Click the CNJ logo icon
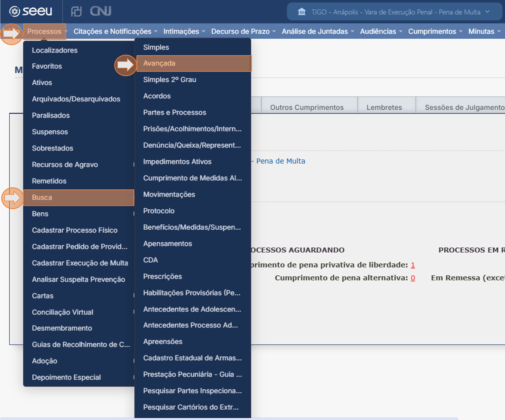The height and width of the screenshot is (420, 505). pyautogui.click(x=101, y=11)
